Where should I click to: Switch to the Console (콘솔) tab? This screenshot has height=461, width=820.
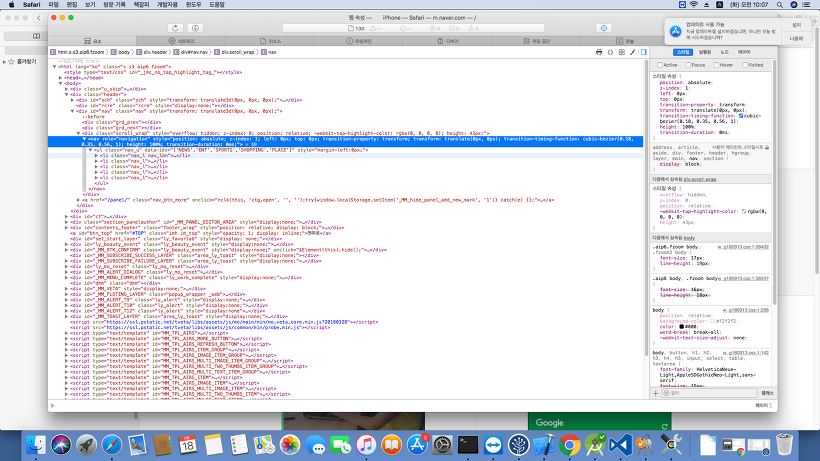[624, 41]
